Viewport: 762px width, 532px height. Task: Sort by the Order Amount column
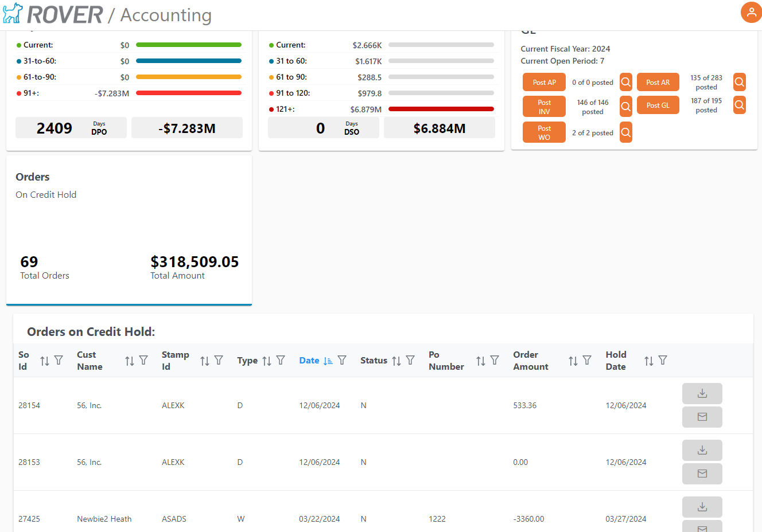[573, 361]
